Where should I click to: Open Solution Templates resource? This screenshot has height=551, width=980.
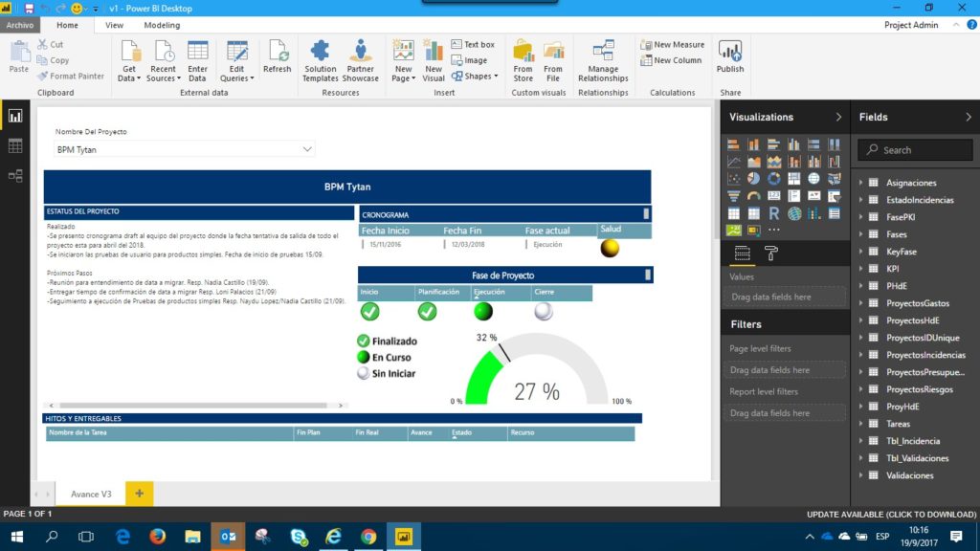[x=320, y=60]
